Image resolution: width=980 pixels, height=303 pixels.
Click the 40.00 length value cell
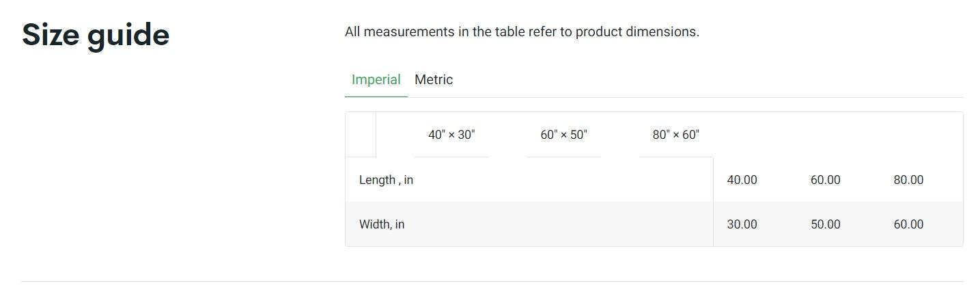(x=742, y=180)
